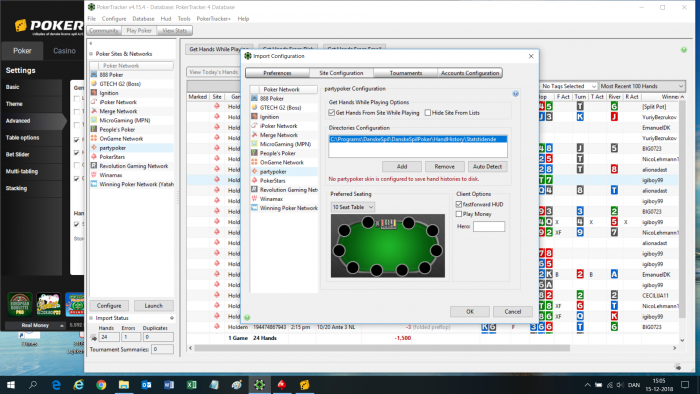Click 10-seat table preview image
Viewport: 700px width, 394px height.
point(388,246)
